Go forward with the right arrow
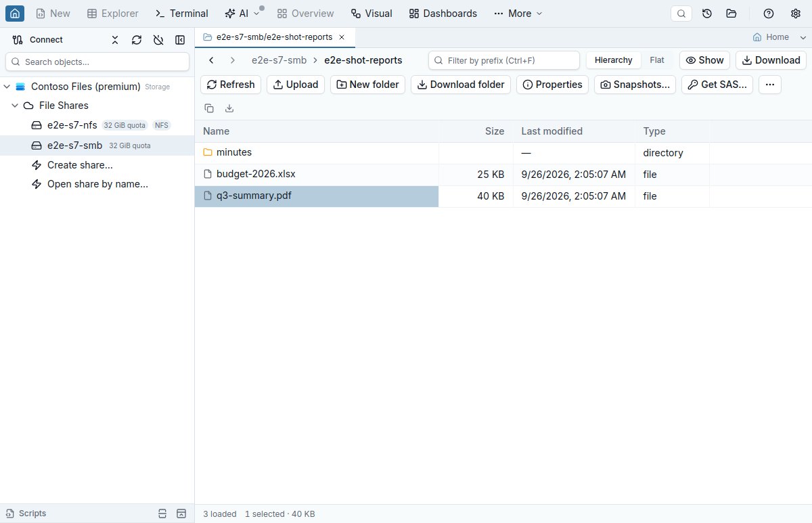The image size is (812, 523). (233, 60)
